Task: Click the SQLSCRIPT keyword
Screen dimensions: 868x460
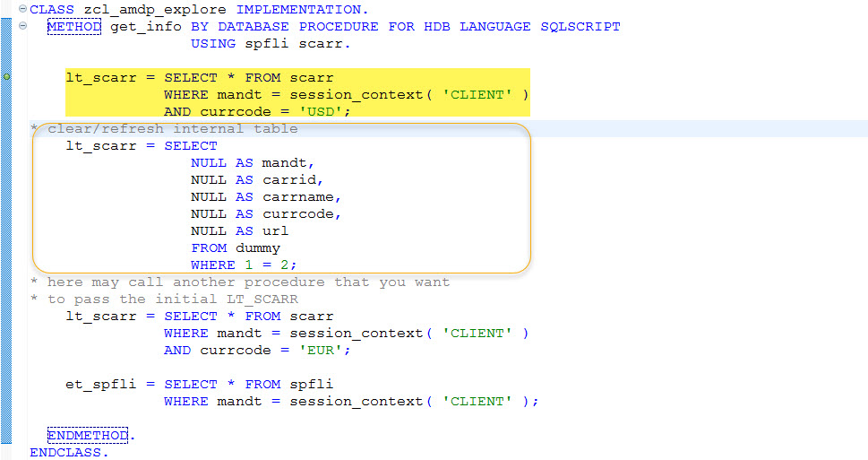Action: [x=580, y=27]
